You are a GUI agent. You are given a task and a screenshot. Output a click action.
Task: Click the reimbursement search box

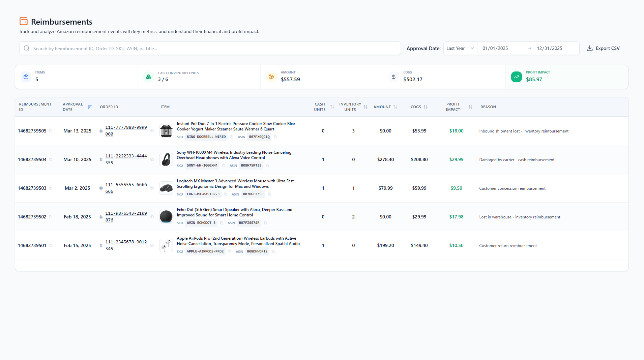coord(210,48)
